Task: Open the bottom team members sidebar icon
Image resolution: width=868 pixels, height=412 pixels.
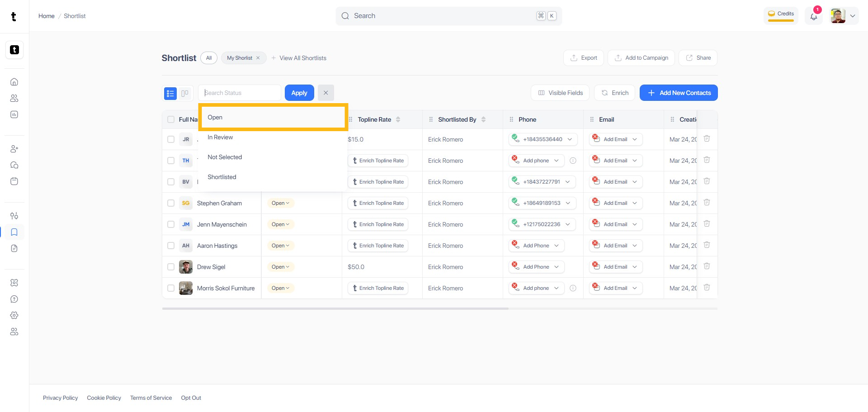Action: pyautogui.click(x=14, y=331)
